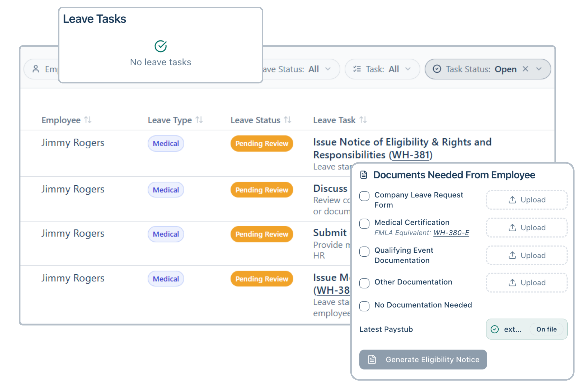
Task: Click Pending Review badge in Issue Notice row
Action: pyautogui.click(x=262, y=144)
